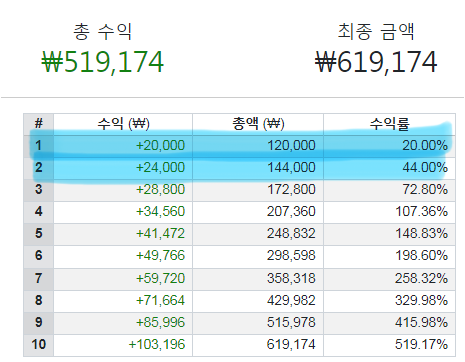
Task: Click row number 1 in the table
Action: pyautogui.click(x=39, y=146)
